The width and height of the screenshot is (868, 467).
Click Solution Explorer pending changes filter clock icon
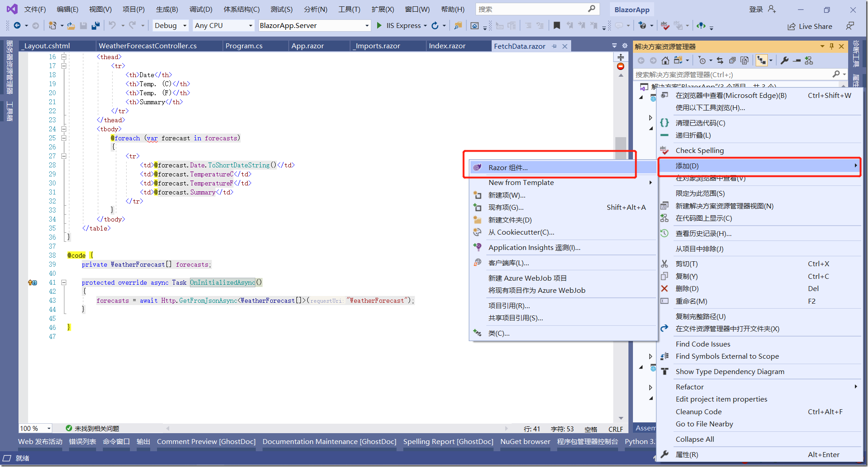(x=702, y=60)
